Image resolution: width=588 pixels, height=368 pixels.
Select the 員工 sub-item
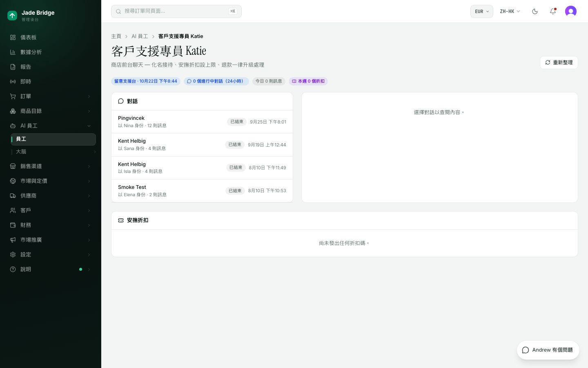[53, 139]
